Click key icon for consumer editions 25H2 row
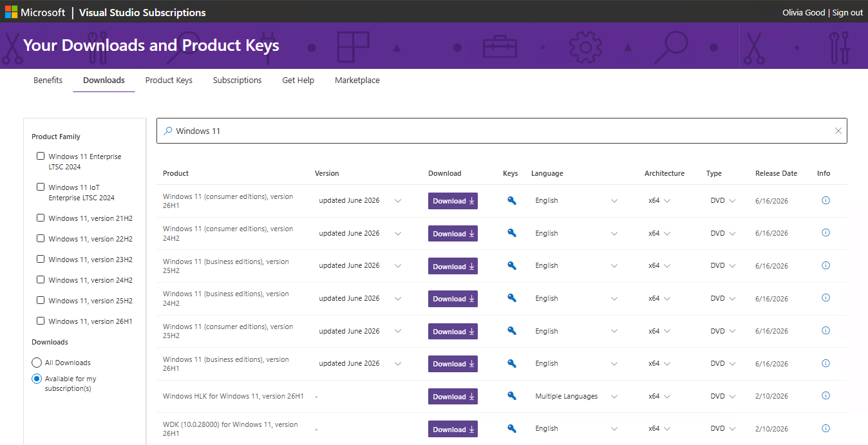The height and width of the screenshot is (445, 868). 512,331
